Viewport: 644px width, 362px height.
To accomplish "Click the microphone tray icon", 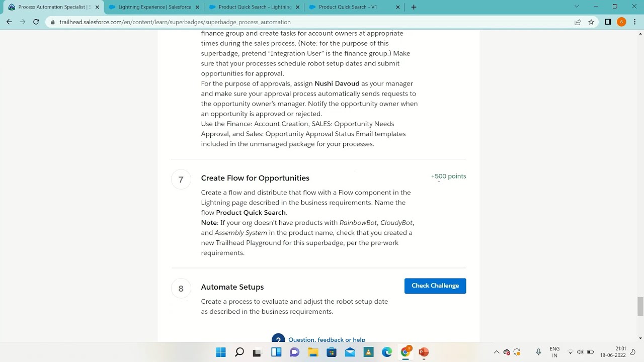I will [x=538, y=352].
